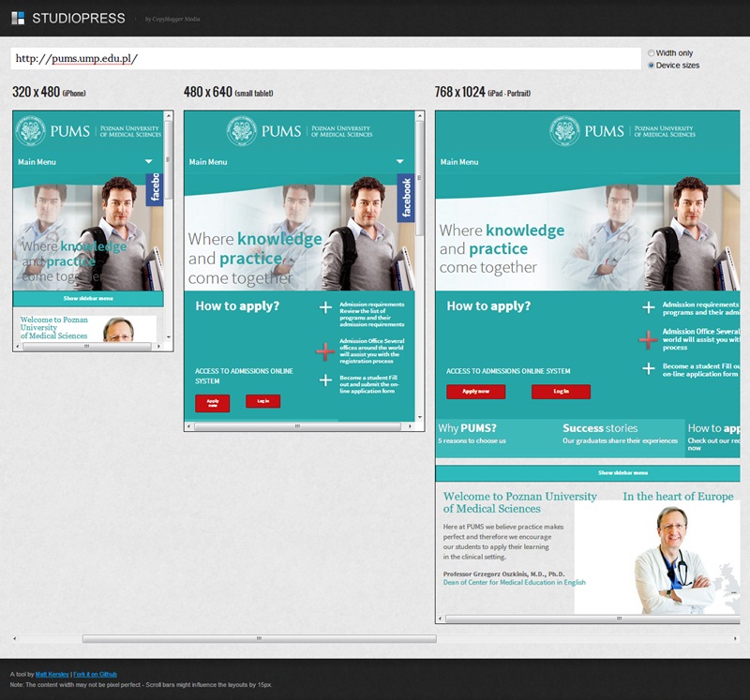The height and width of the screenshot is (700, 750).
Task: Open Facebook tab in small tablet preview
Action: coord(406,198)
